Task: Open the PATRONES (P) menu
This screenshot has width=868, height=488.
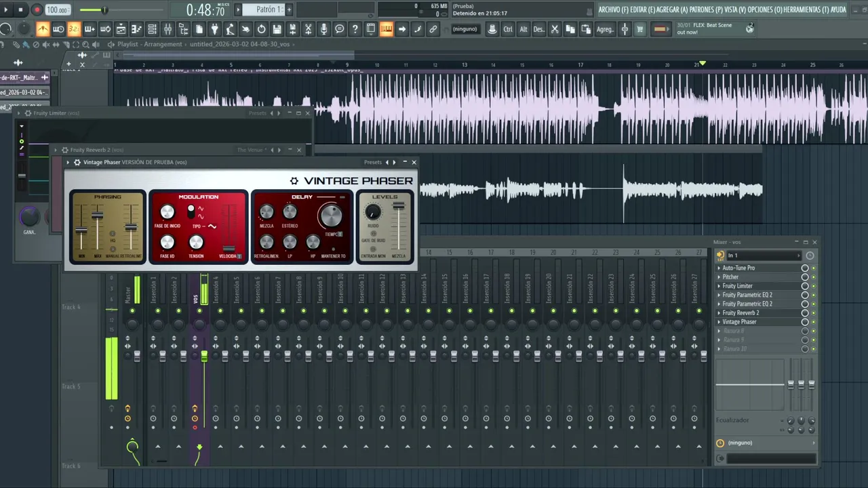Action: click(x=706, y=9)
